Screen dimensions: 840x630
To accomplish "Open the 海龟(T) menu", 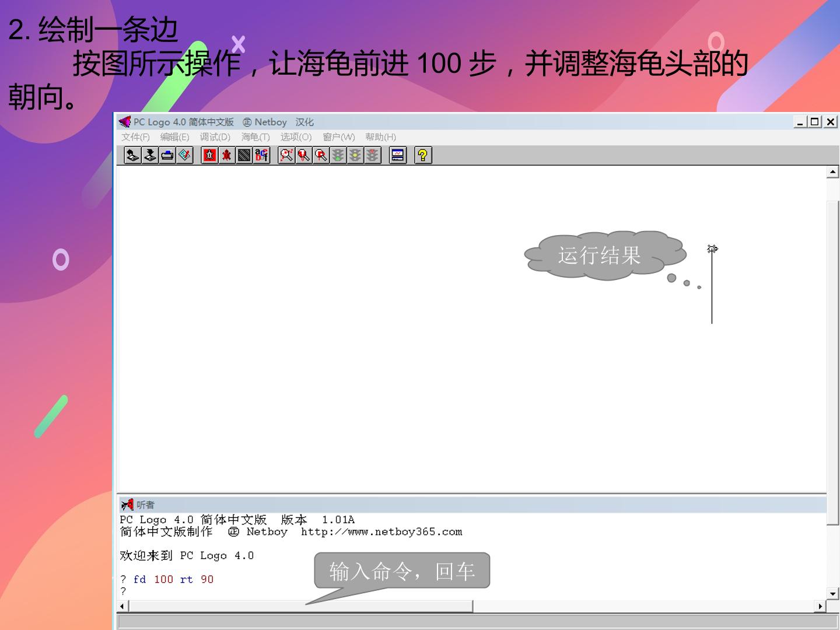I will point(256,137).
